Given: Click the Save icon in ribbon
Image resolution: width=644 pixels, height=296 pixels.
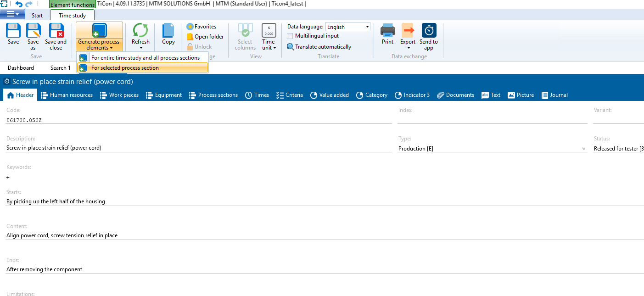Looking at the screenshot, I should click(x=13, y=31).
